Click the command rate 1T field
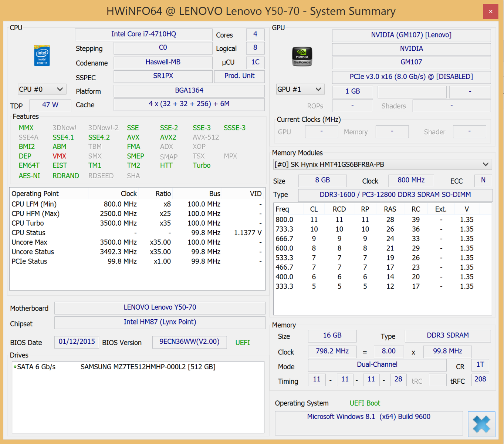The height and width of the screenshot is (444, 504). coord(480,365)
